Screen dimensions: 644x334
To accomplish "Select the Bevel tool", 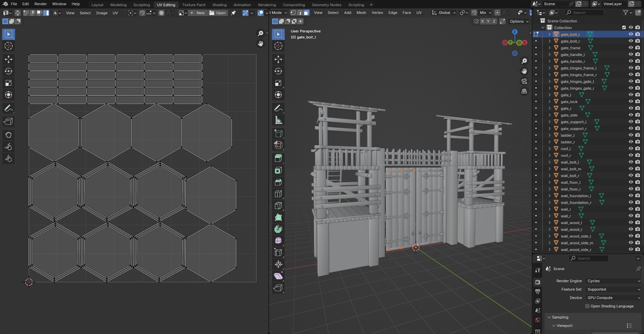I will click(x=278, y=182).
